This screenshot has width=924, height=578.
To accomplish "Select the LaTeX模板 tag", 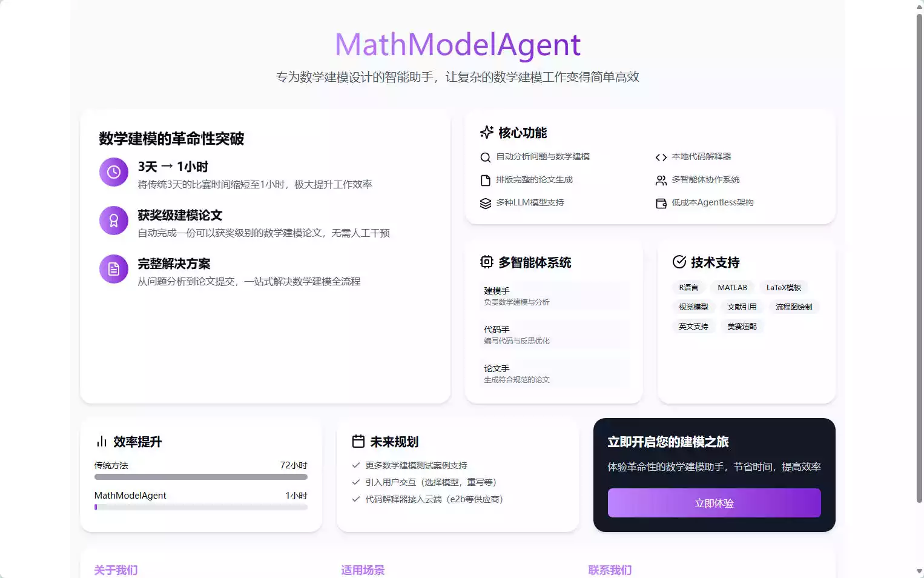I will [784, 288].
